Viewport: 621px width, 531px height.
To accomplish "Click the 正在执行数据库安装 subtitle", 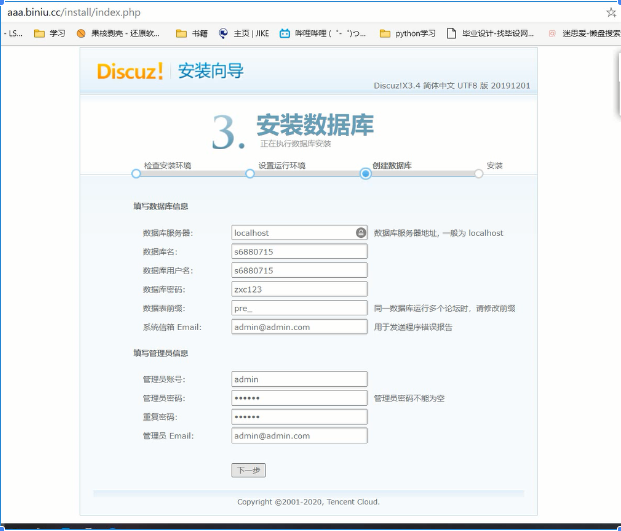I will (295, 144).
